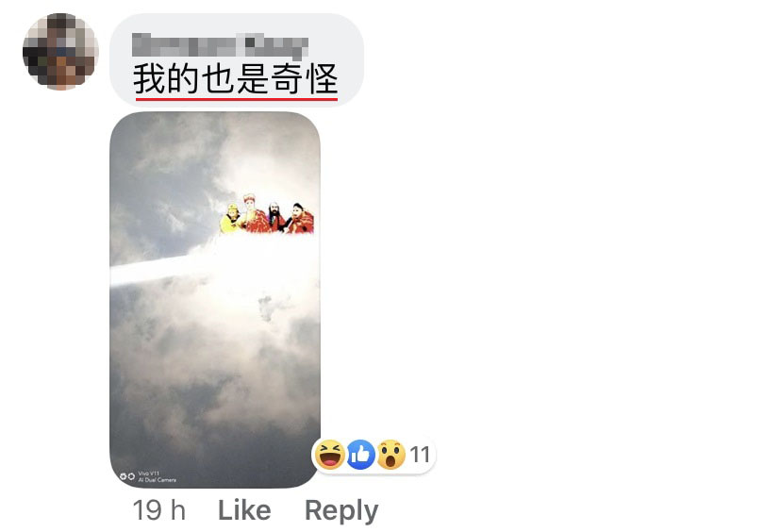Open the commenter's pixelated profile picture
781x532 pixels.
coord(60,52)
